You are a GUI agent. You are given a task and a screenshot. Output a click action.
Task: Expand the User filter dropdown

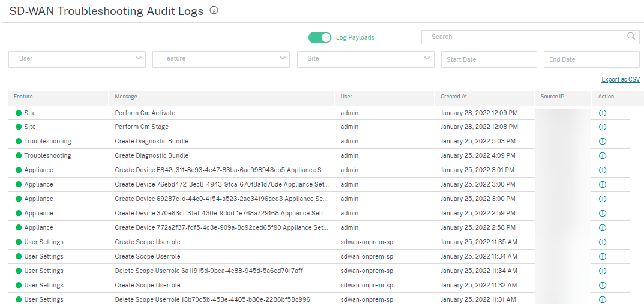77,59
